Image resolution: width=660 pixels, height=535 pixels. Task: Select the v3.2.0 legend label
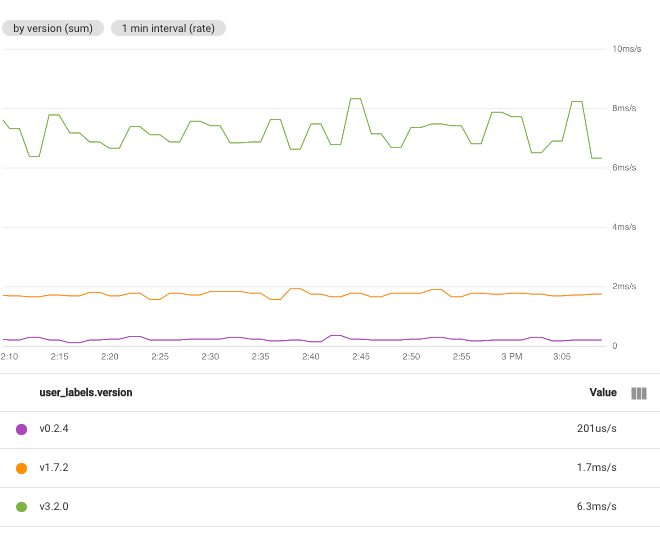pos(54,507)
